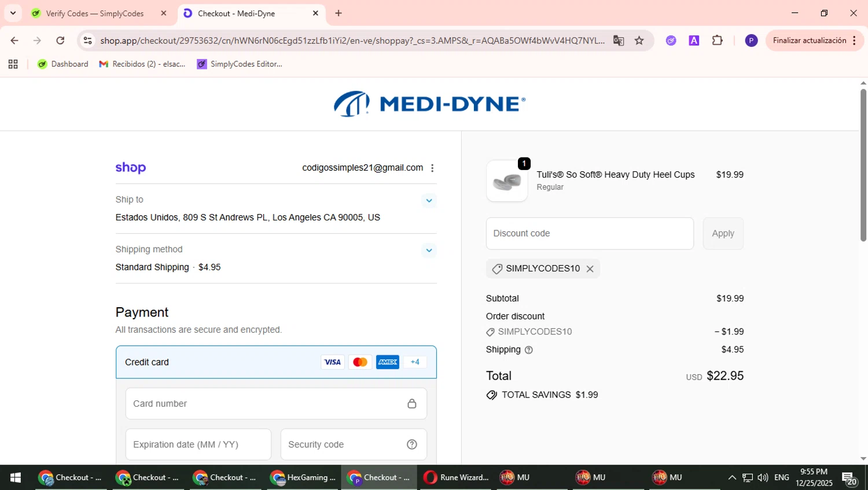Open the volume control in system tray
868x490 pixels.
763,478
